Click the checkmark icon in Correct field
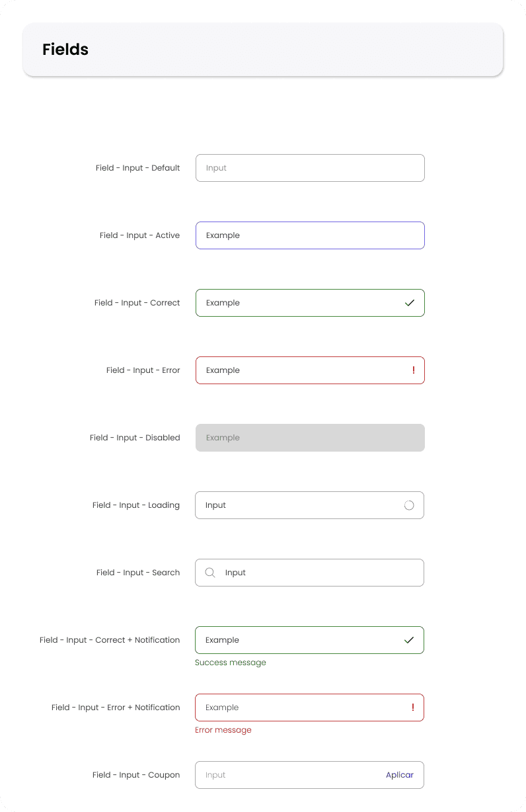This screenshot has height=812, width=526. [x=409, y=303]
